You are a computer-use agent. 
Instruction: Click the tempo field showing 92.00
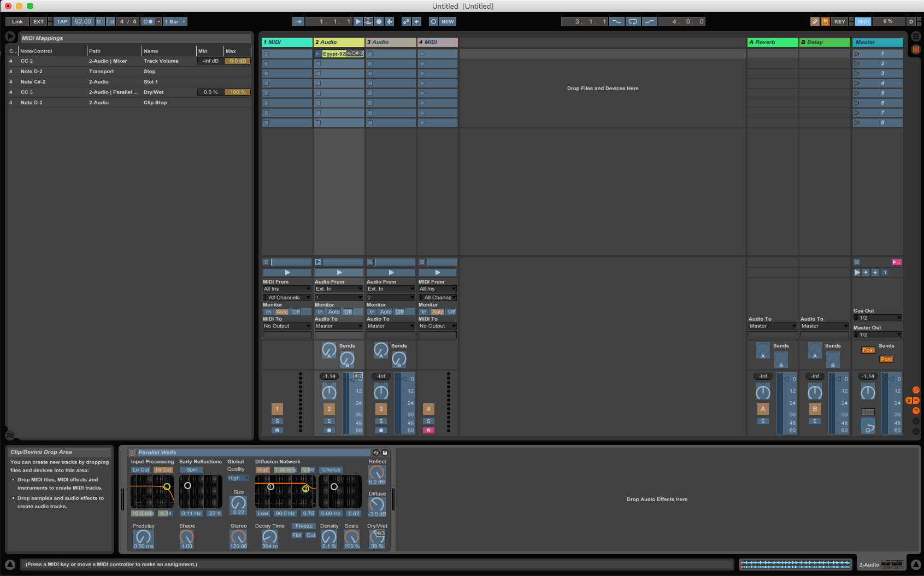[x=83, y=21]
